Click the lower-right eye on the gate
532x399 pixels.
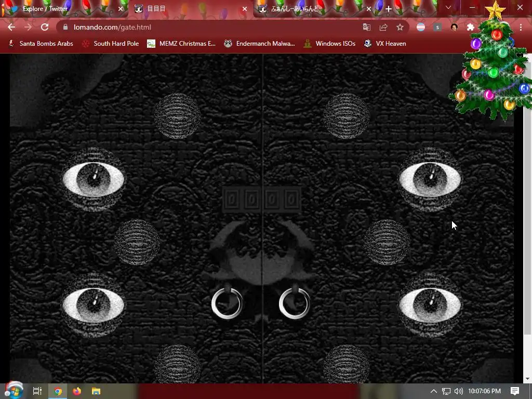(430, 304)
